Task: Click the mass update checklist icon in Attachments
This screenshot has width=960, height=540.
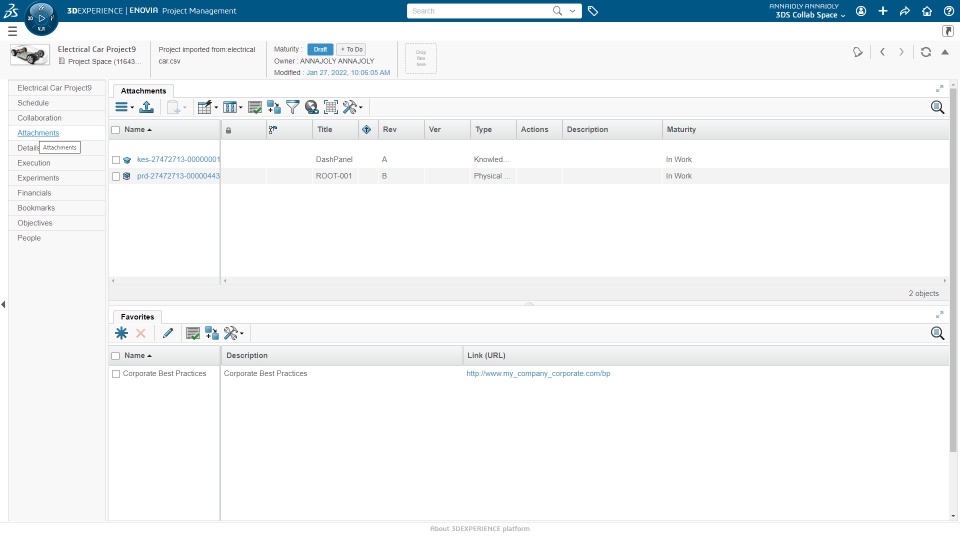Action: [x=255, y=107]
